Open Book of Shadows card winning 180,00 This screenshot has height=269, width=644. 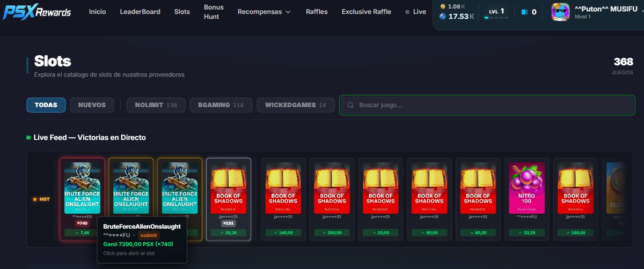pyautogui.click(x=575, y=199)
